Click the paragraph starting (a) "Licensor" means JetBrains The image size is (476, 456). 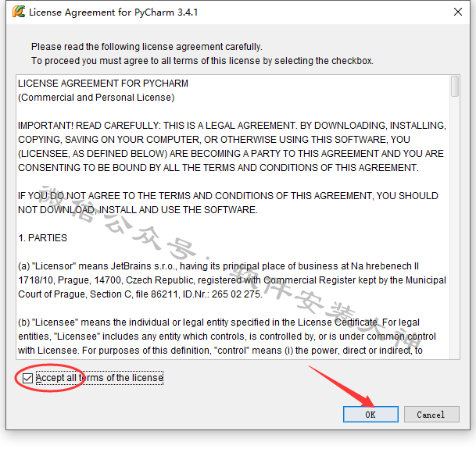click(232, 280)
